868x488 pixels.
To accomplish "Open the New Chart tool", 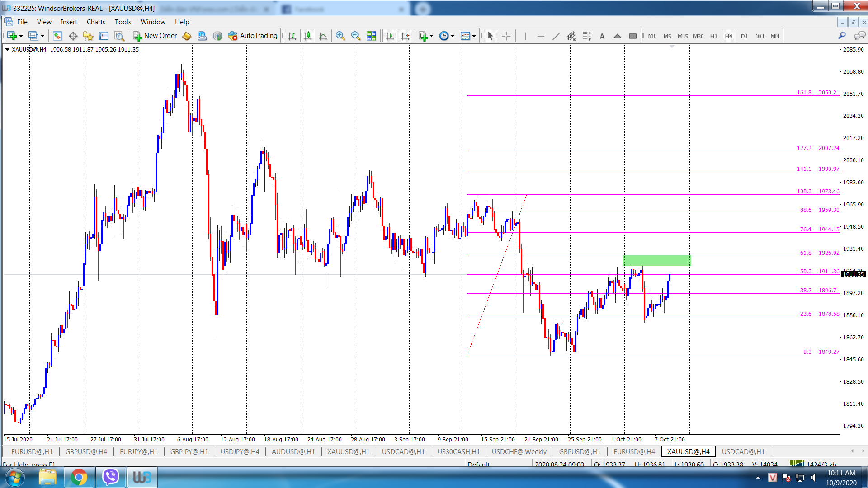I will [12, 36].
